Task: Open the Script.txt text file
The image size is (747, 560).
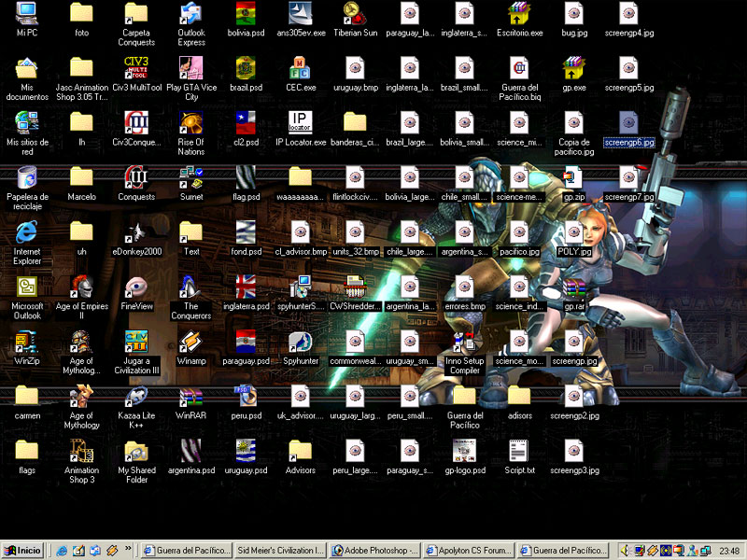Action: tap(520, 452)
